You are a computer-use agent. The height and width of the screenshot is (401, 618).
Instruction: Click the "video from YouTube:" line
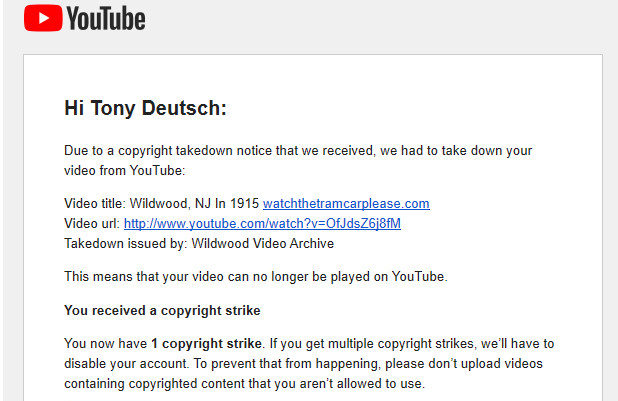coord(125,171)
